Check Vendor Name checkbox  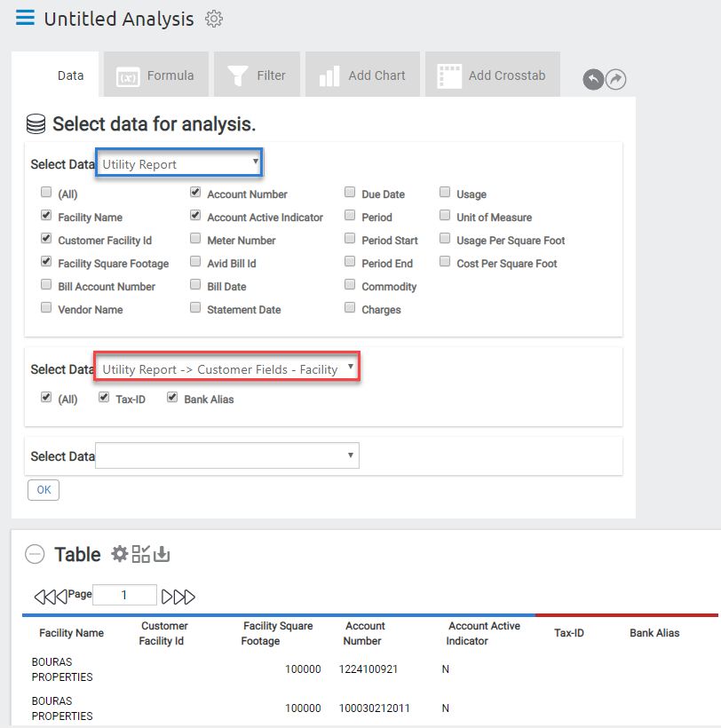(46, 307)
